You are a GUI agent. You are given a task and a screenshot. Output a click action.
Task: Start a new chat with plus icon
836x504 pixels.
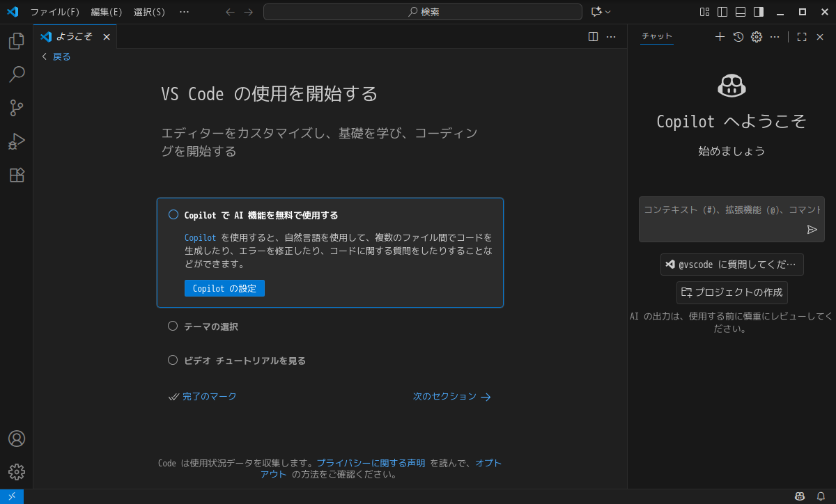click(x=720, y=37)
